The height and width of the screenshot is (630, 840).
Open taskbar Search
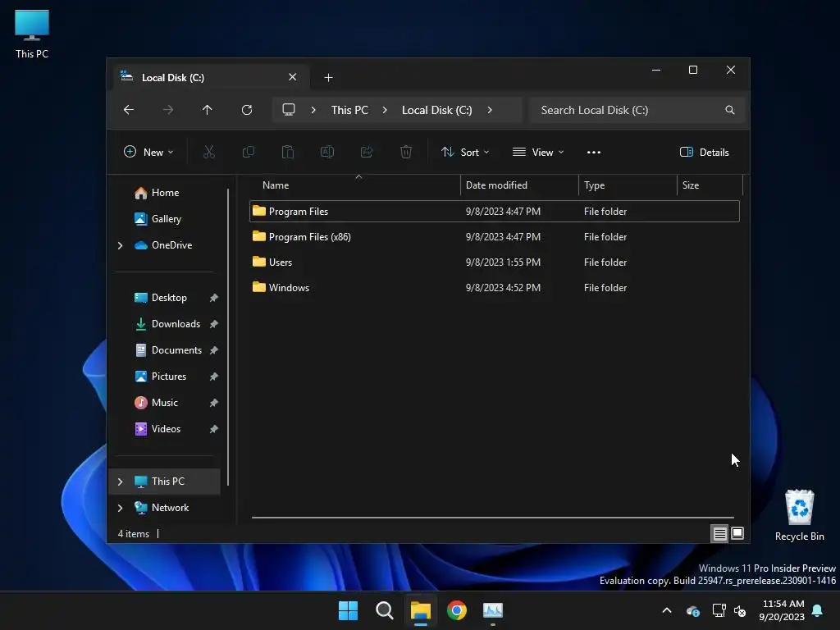(x=384, y=610)
